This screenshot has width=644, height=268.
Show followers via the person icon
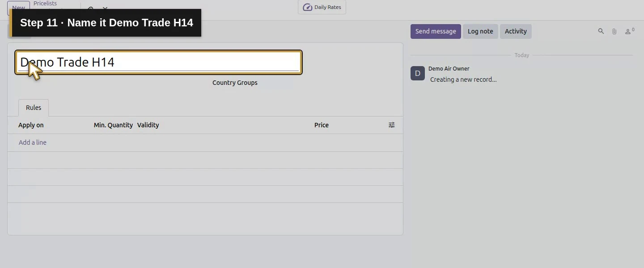629,31
